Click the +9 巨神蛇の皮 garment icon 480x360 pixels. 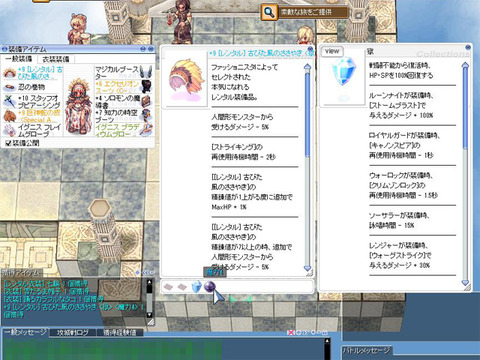(x=10, y=116)
